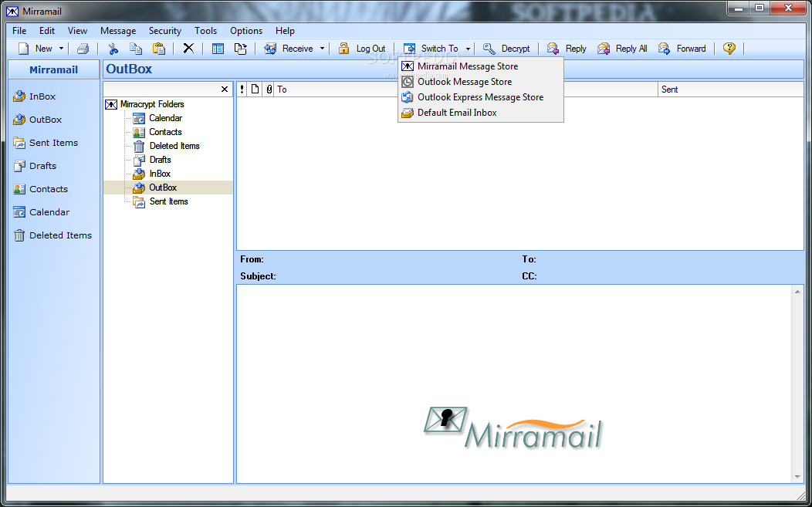Select Deleted Items in the folder tree
Viewport: 812px width, 507px height.
click(x=166, y=146)
